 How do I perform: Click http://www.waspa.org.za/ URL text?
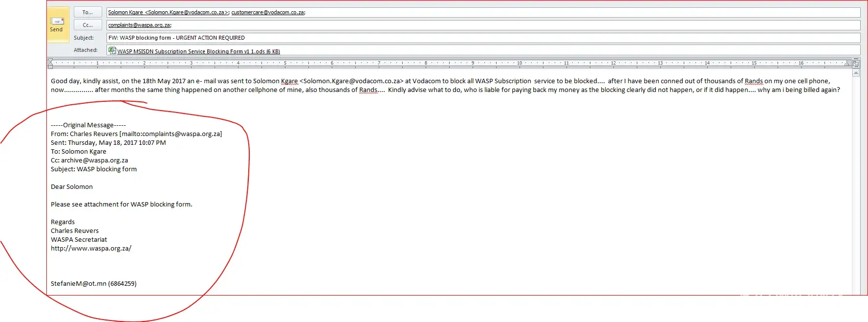tap(91, 249)
